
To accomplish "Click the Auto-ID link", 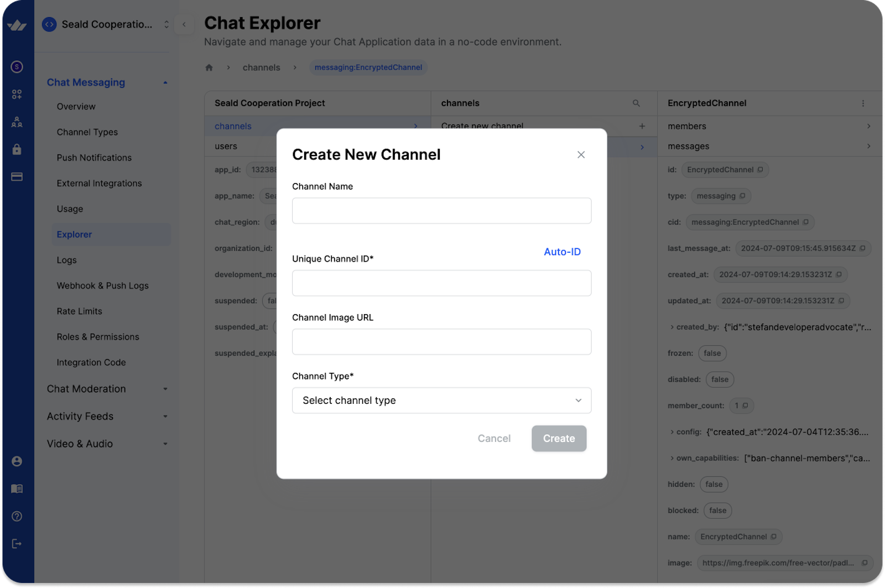I will click(x=562, y=252).
